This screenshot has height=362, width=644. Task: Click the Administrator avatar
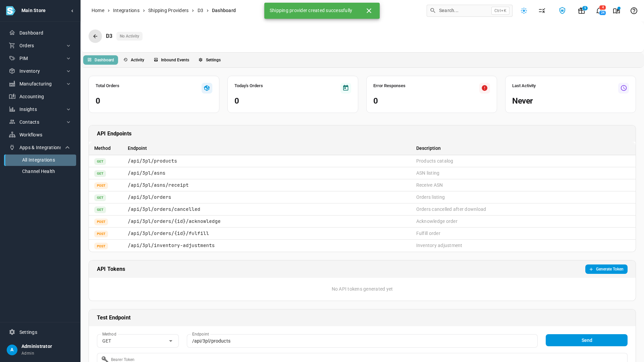[12, 350]
